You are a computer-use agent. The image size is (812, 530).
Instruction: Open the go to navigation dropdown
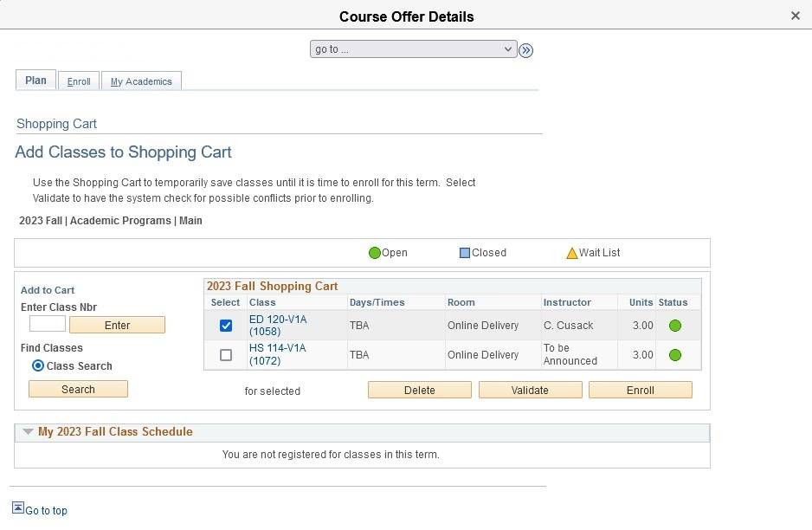pyautogui.click(x=413, y=49)
